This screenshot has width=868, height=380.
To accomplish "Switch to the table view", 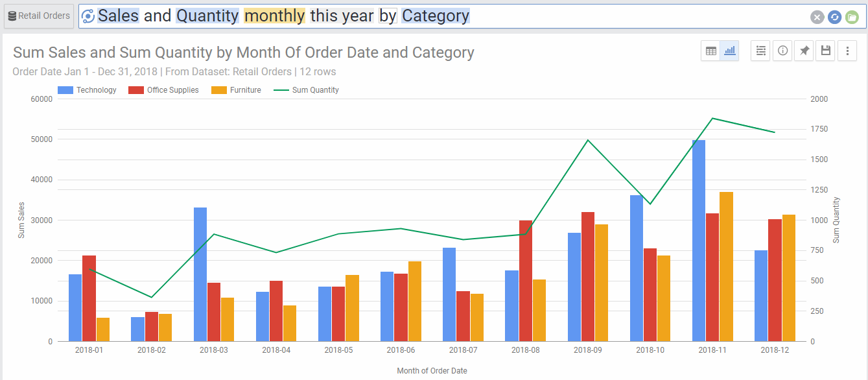I will click(711, 51).
